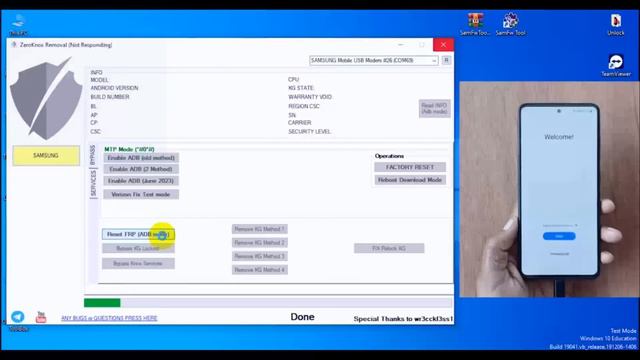Click the KG STATE info label
The image size is (640, 360).
tap(301, 88)
